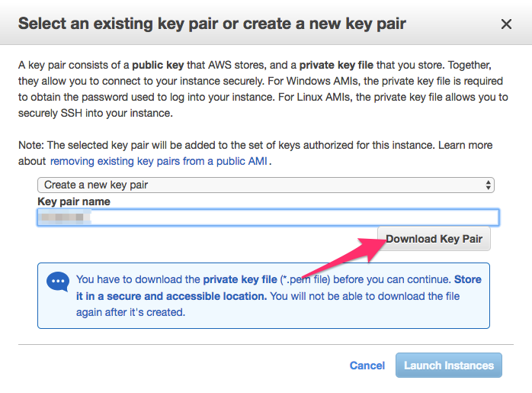Viewport: 532px width, 393px height.
Task: Click bold private key file in first paragraph
Action: [336, 65]
